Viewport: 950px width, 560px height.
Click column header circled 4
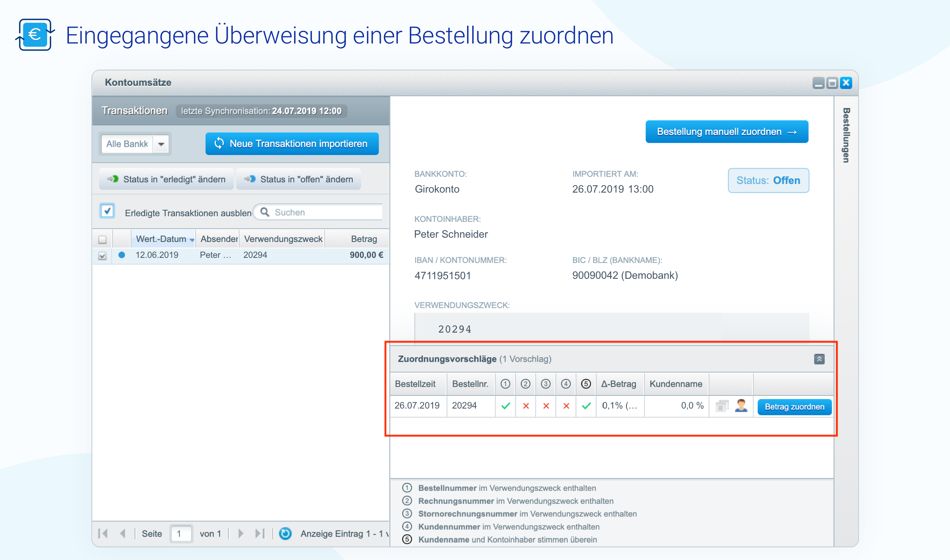[x=566, y=384]
